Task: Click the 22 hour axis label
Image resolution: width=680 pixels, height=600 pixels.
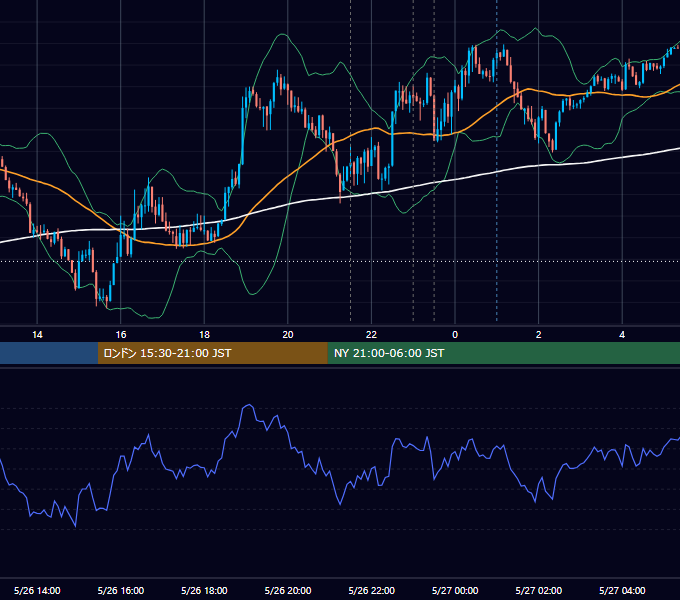Action: tap(371, 335)
